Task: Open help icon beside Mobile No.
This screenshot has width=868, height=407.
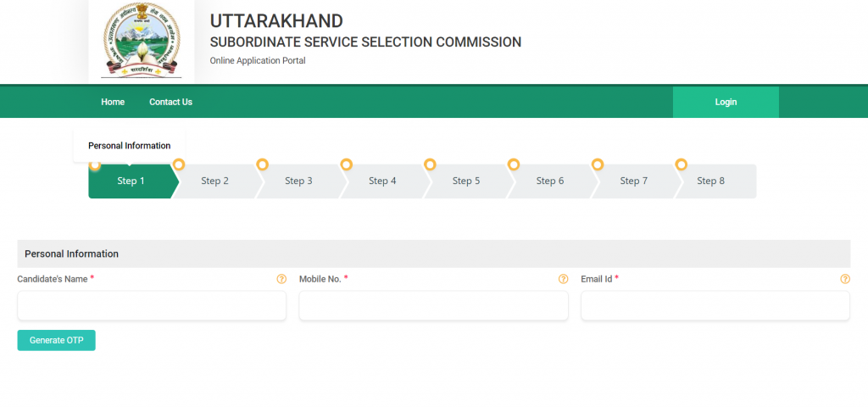Action: pyautogui.click(x=563, y=279)
